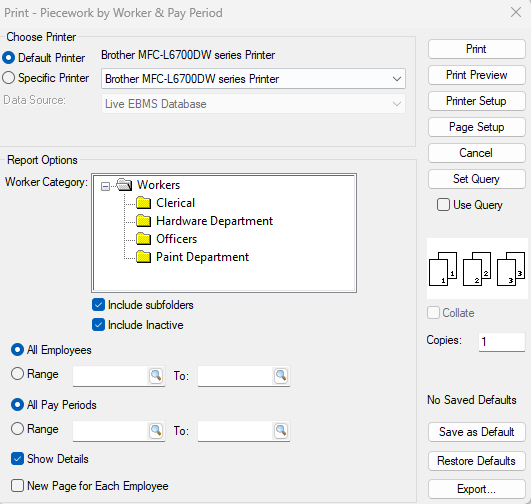Open the specific printer dropdown list
The width and height of the screenshot is (531, 504).
tap(397, 79)
